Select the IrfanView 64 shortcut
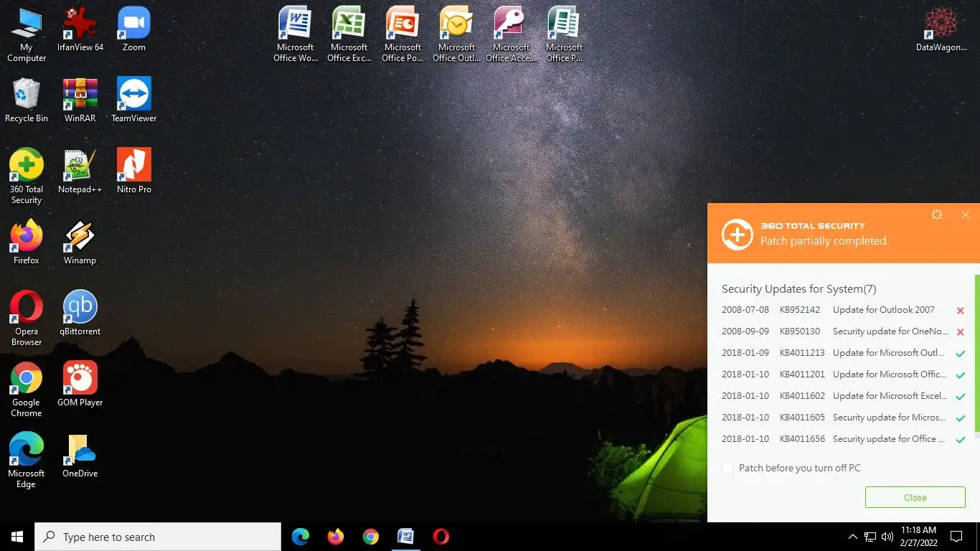 pyautogui.click(x=80, y=29)
